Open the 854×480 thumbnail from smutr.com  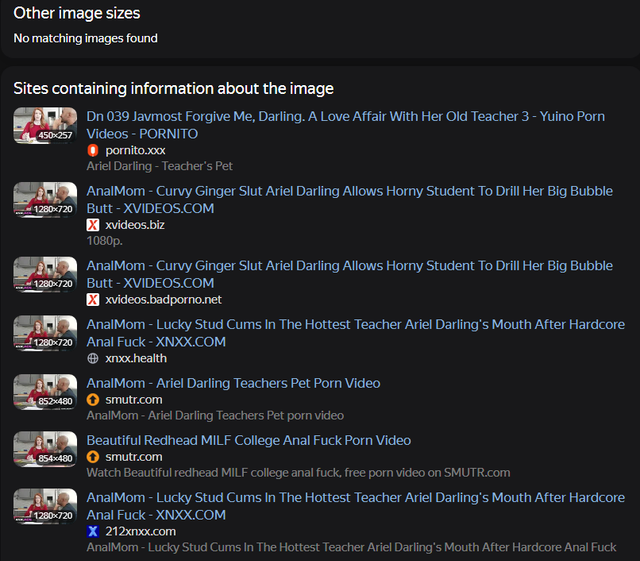[45, 449]
